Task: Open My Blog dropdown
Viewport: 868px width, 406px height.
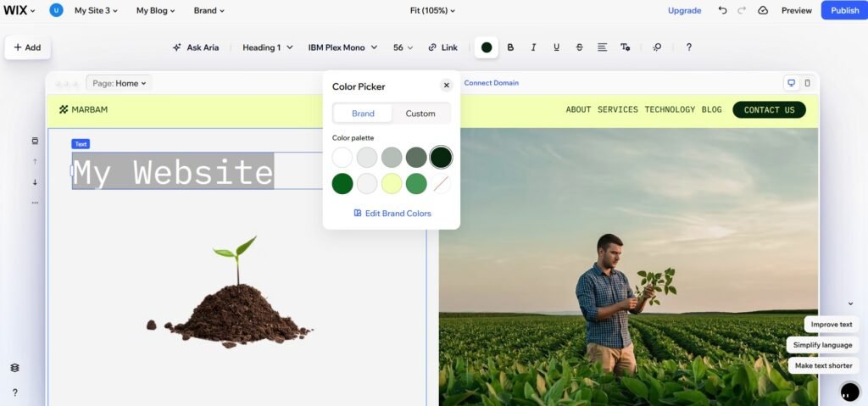Action: click(x=156, y=10)
